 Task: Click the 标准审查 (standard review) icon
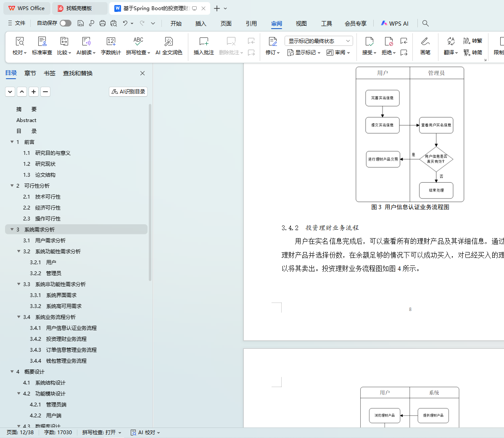(x=42, y=42)
